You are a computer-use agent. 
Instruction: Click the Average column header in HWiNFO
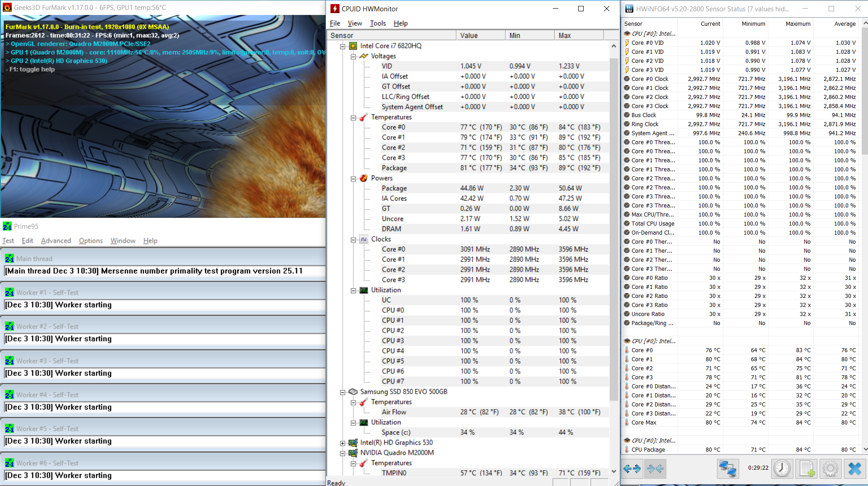[835, 24]
